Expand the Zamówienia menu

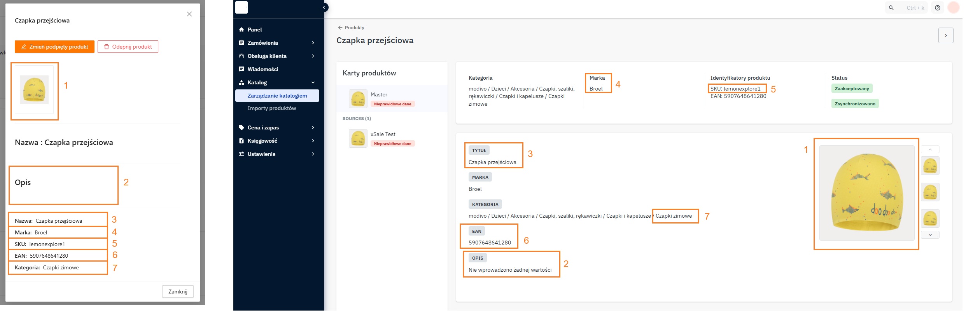[x=313, y=43]
